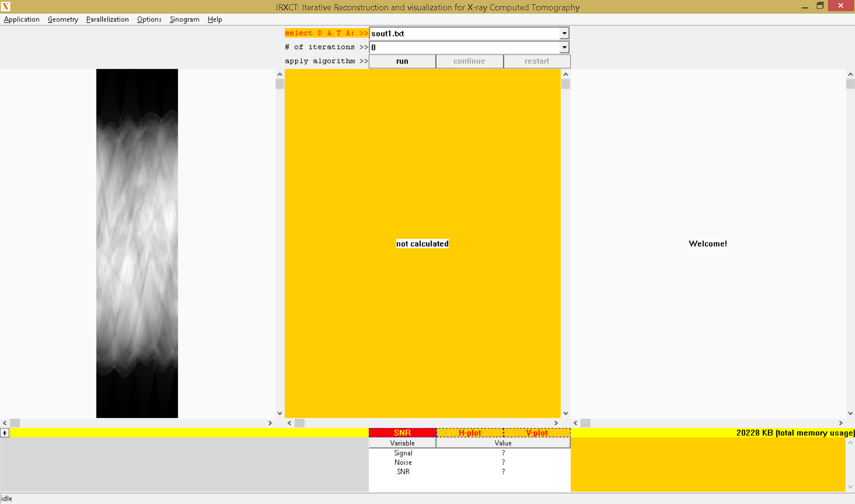Screen dimensions: 855x504
Task: Open the Help menu
Action: tap(215, 19)
